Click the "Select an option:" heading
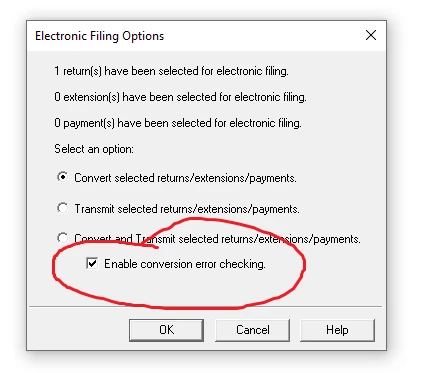 [x=94, y=149]
